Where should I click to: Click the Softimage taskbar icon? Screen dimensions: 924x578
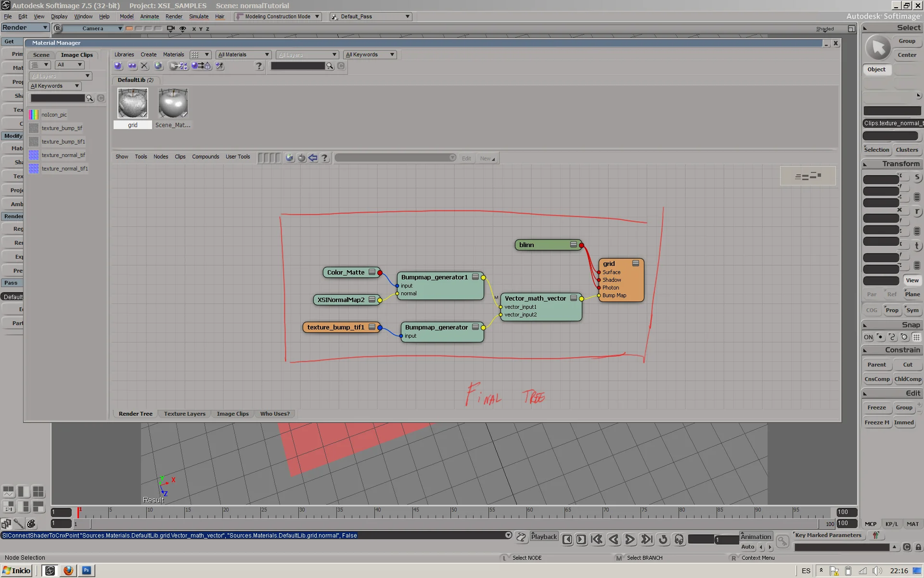coord(50,571)
